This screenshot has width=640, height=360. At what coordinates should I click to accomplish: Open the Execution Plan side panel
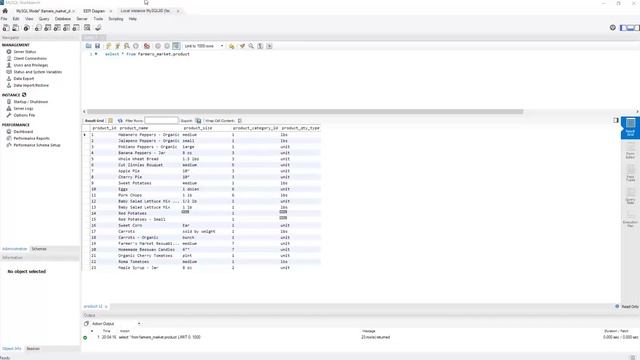point(630,219)
